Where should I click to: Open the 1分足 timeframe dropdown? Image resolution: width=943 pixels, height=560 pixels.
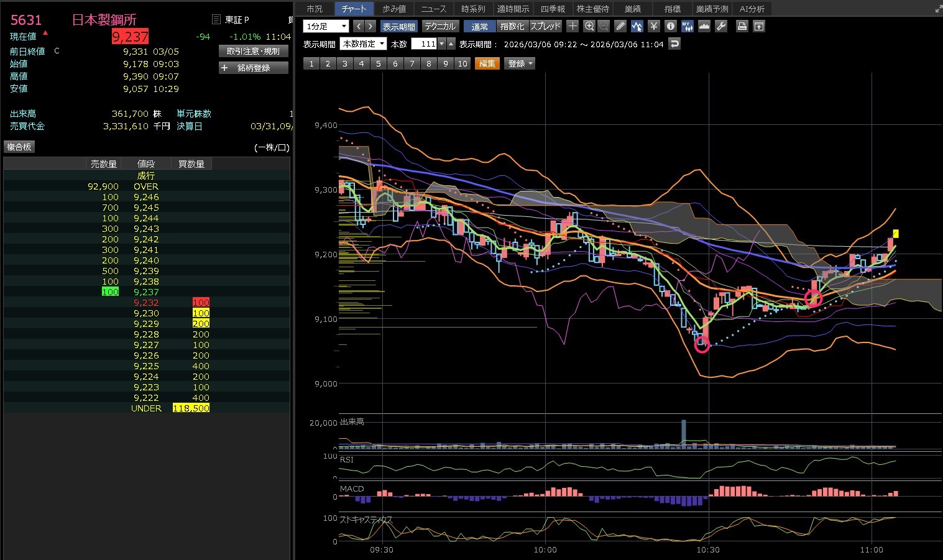pyautogui.click(x=326, y=26)
